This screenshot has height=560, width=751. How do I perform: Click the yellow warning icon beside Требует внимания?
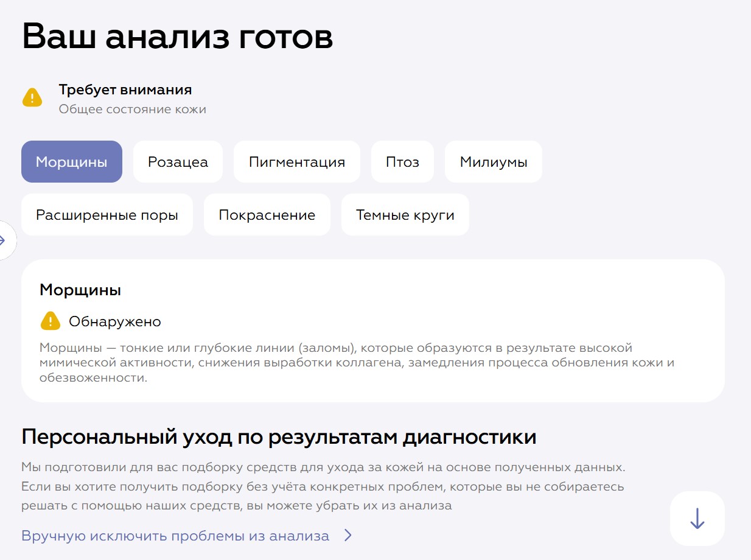tap(32, 97)
